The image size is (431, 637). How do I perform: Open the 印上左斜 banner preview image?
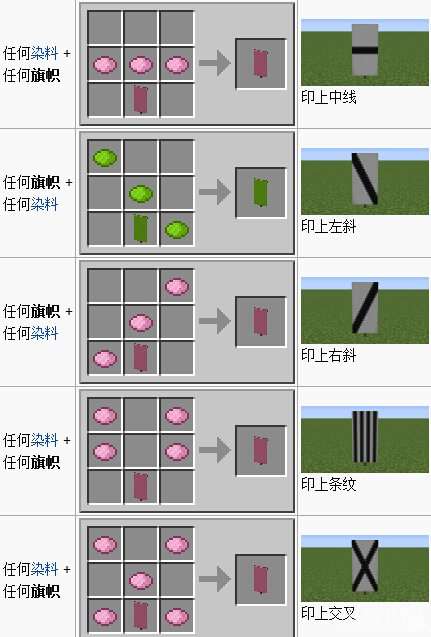[x=365, y=181]
